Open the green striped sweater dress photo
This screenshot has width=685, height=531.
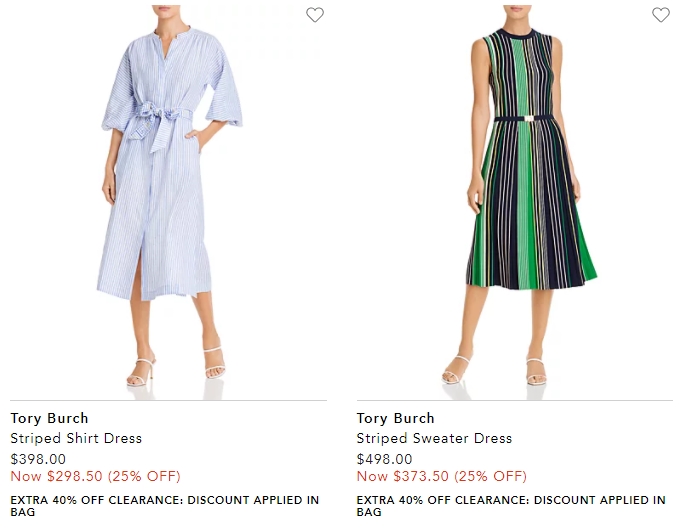515,201
